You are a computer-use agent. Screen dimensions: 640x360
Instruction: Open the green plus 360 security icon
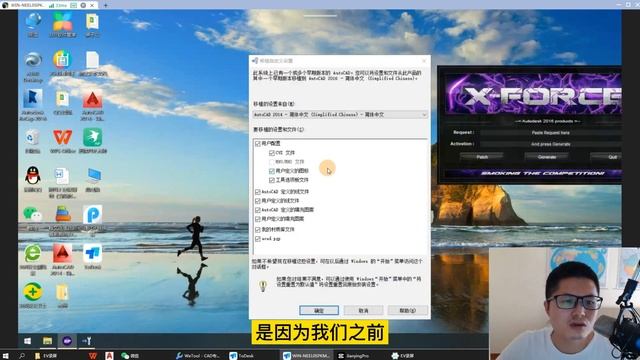pyautogui.click(x=33, y=291)
